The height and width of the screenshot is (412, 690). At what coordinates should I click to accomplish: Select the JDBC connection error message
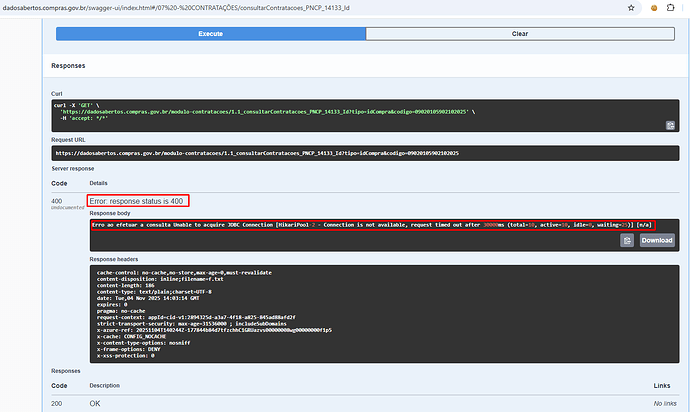pyautogui.click(x=373, y=225)
